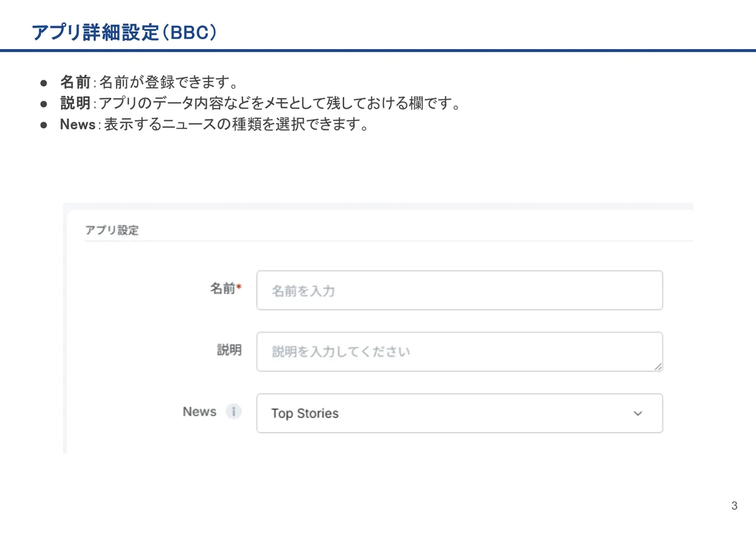756x535 pixels.
Task: Click the 説明 textarea resize handle
Action: coord(658,366)
